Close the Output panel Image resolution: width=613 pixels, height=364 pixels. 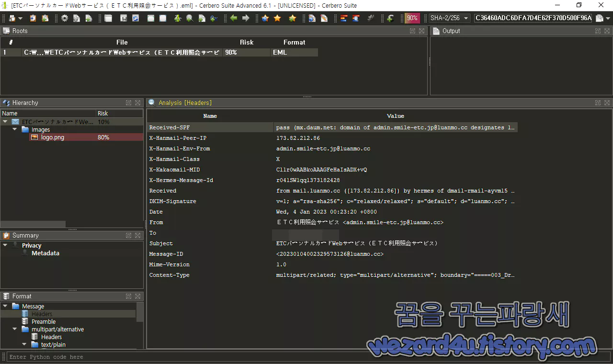[607, 31]
